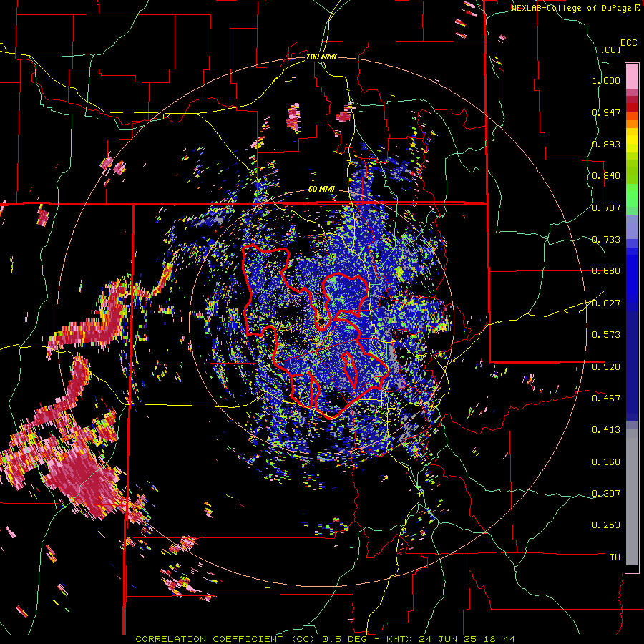Click the 0.413 legend value
Screen dimensions: 644x644
click(x=606, y=430)
